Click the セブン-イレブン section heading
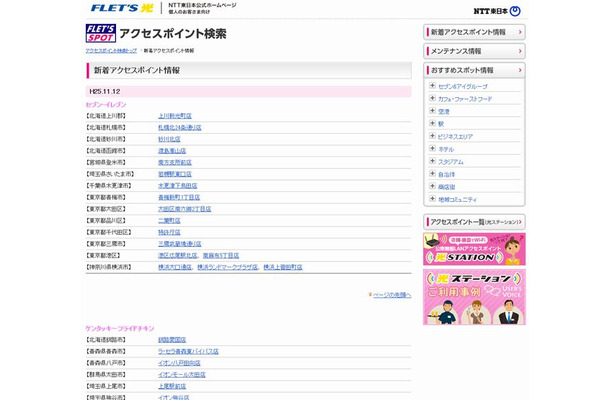Image resolution: width=610 pixels, height=400 pixels. [106, 105]
